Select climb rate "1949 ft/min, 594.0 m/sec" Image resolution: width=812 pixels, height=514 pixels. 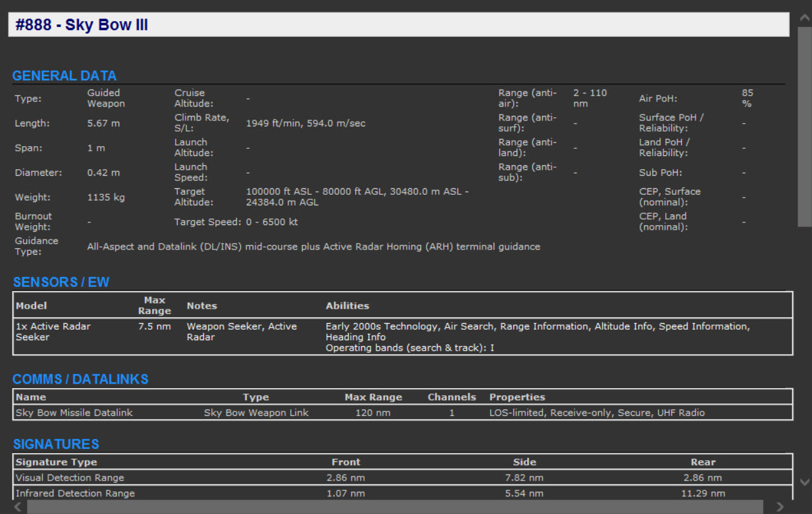[x=305, y=123]
